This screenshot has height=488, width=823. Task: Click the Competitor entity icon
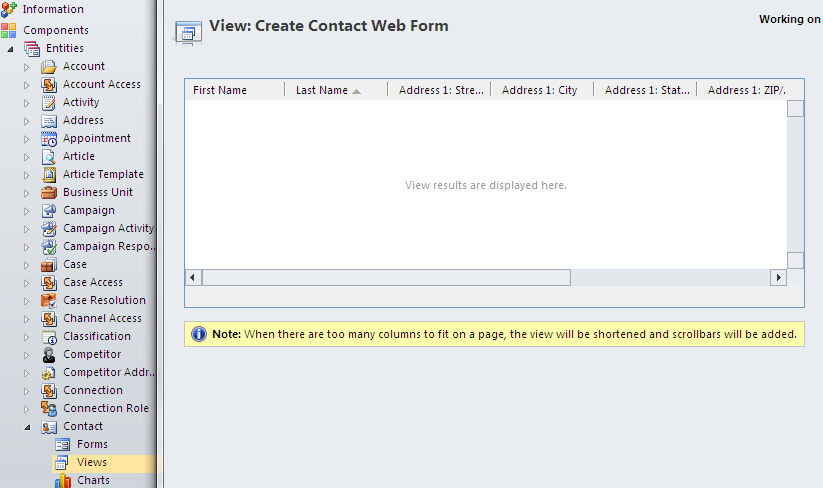pos(48,355)
